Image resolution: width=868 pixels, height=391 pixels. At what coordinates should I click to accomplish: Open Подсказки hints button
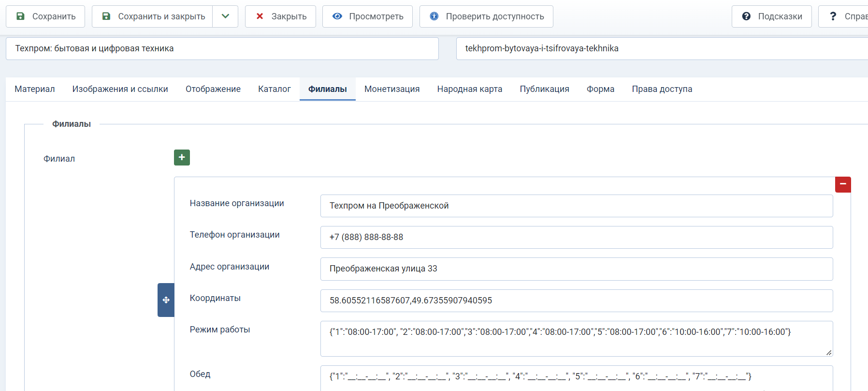771,16
